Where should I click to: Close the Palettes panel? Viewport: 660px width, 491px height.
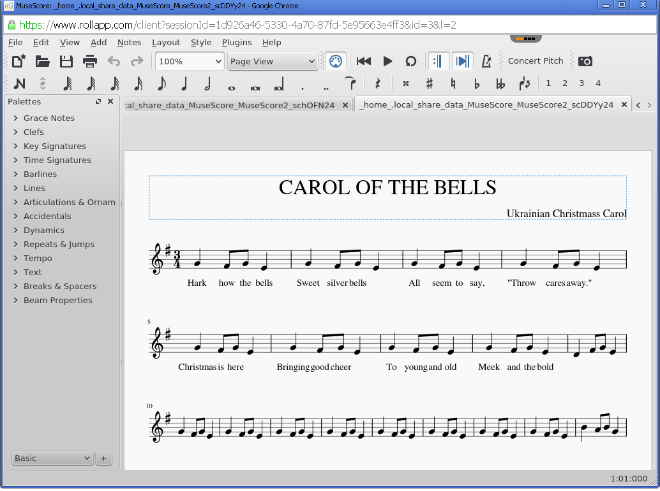point(111,101)
